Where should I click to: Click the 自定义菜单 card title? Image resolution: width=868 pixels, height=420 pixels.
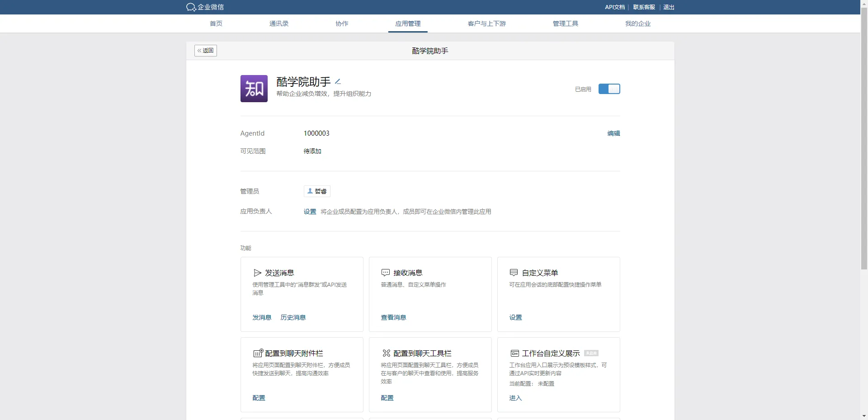[x=540, y=273]
